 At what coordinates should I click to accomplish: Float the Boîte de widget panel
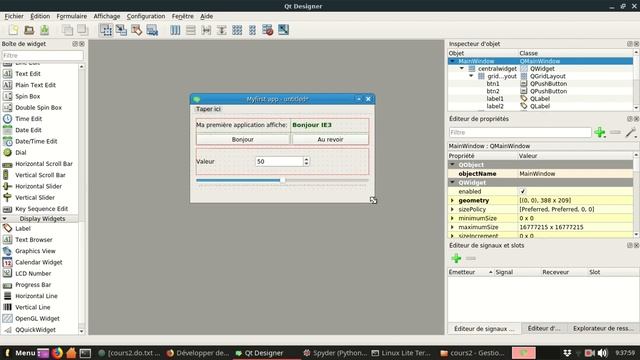[75, 44]
